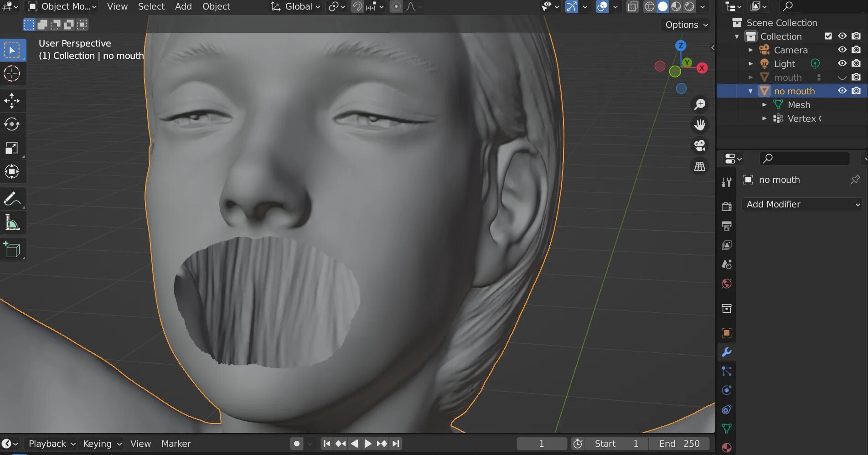Choose the Move tool in the toolbar
The image size is (868, 455).
pyautogui.click(x=12, y=101)
